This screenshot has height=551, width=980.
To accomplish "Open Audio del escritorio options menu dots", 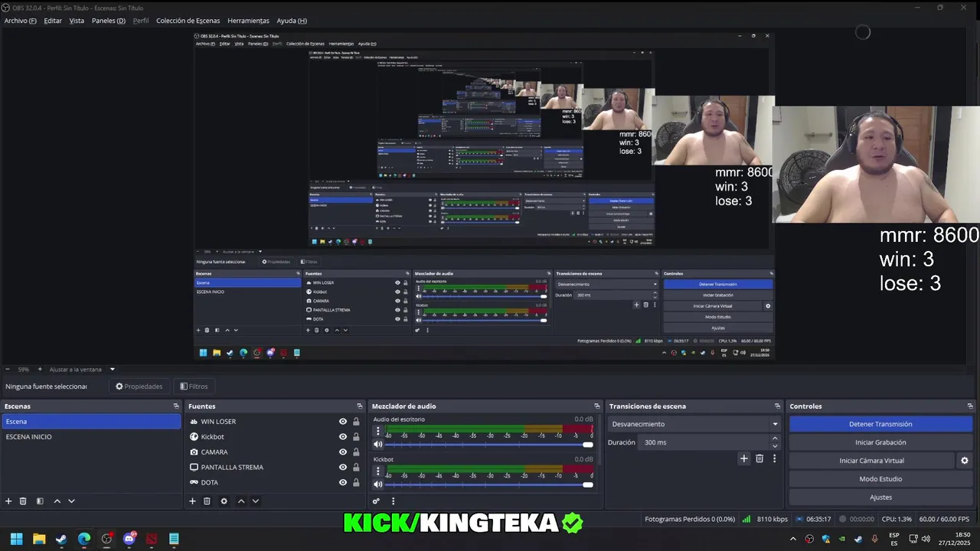I will [x=377, y=431].
